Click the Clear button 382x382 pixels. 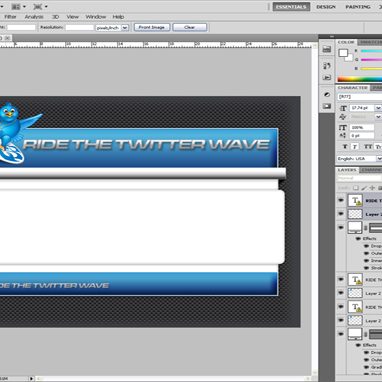(x=189, y=27)
